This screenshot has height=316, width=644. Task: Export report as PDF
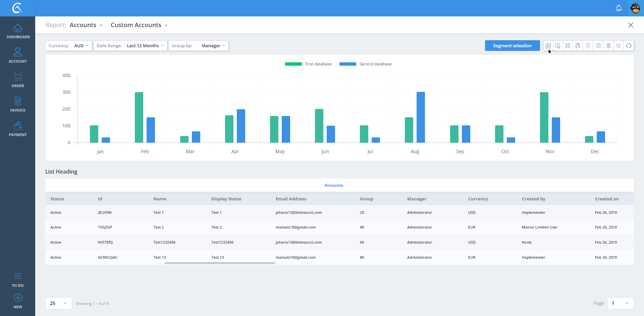(578, 46)
